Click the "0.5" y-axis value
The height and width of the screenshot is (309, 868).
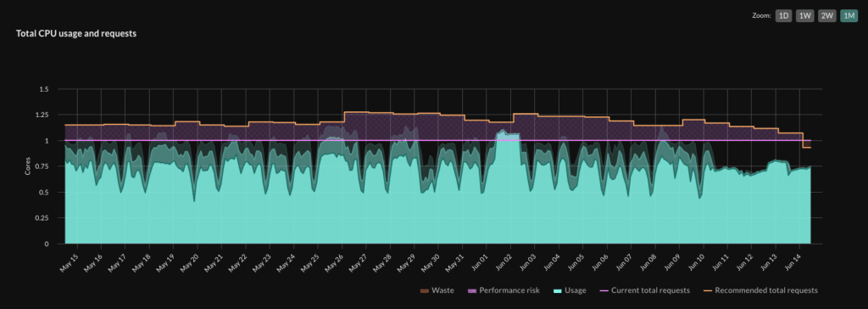pyautogui.click(x=44, y=193)
